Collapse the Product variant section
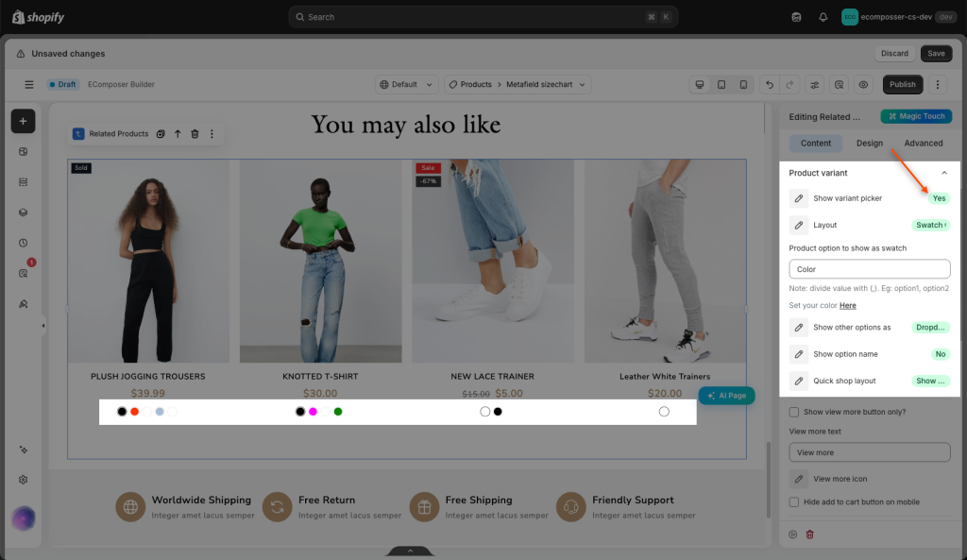The height and width of the screenshot is (560, 967). (x=943, y=174)
